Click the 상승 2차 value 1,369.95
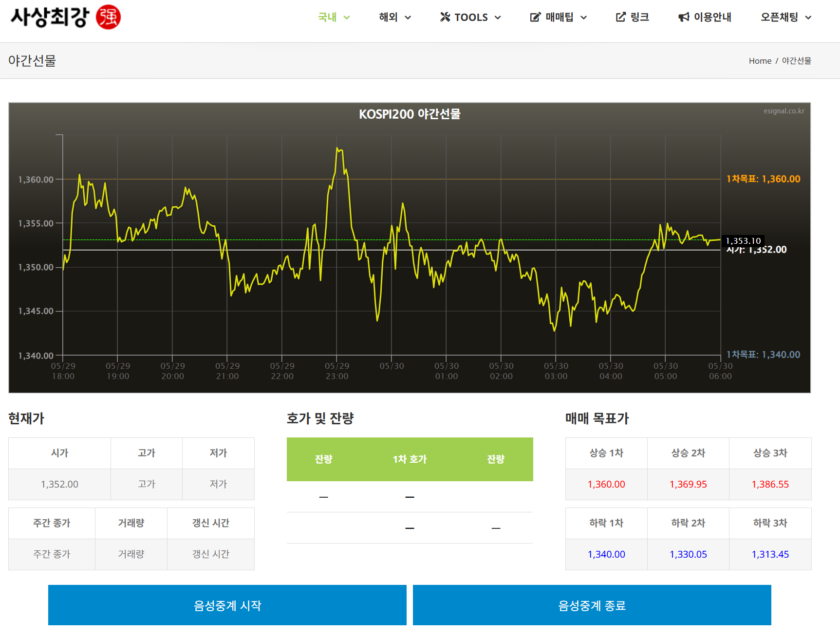840x635 pixels. click(688, 484)
